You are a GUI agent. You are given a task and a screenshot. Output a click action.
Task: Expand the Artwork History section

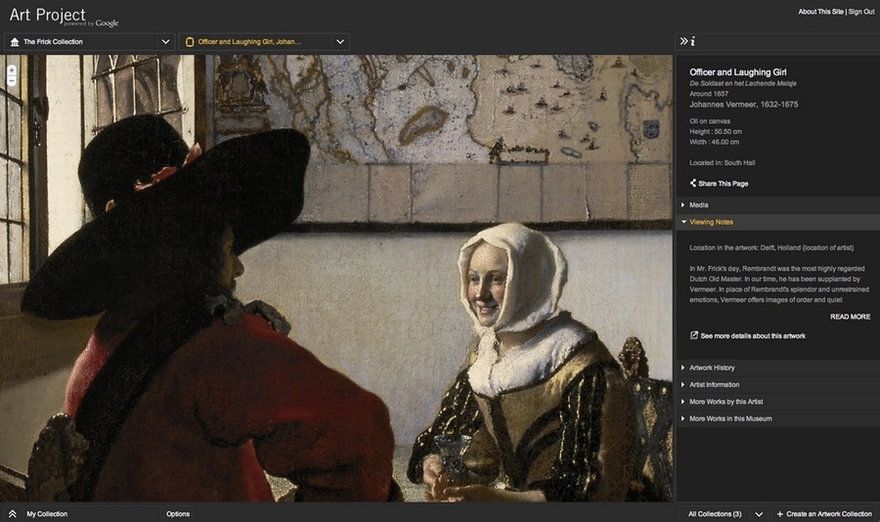712,368
